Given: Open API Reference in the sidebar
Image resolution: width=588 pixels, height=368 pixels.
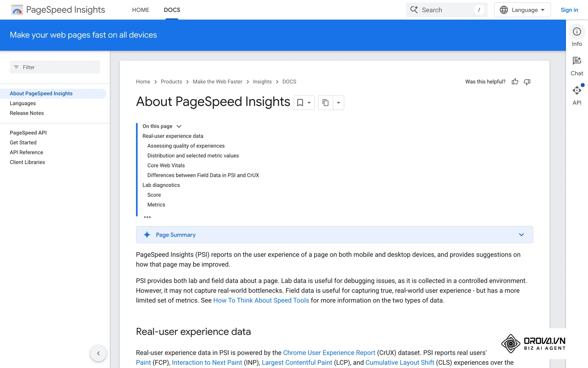Looking at the screenshot, I should click(x=26, y=152).
